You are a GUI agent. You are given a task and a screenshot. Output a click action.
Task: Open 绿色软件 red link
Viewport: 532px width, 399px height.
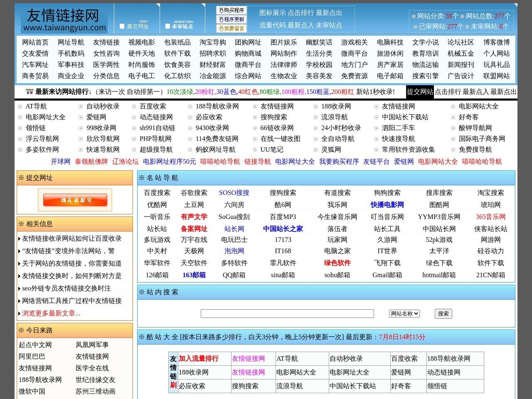[337, 263]
